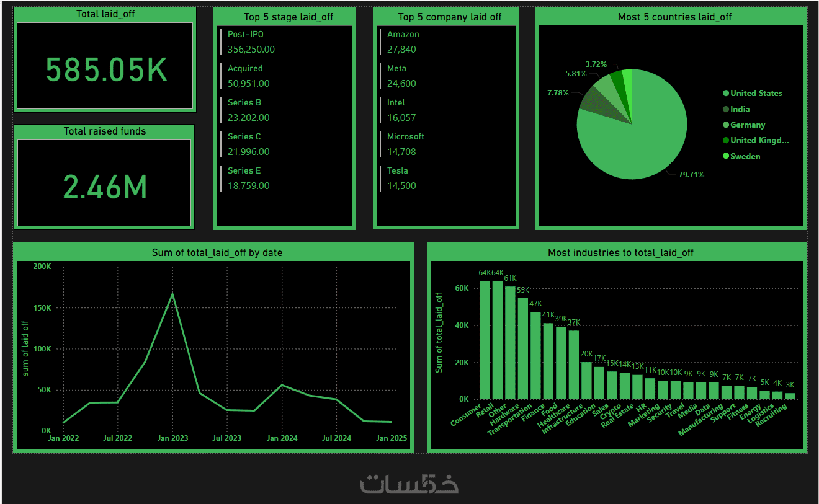This screenshot has height=504, width=819.
Task: Select the Series B stage label
Action: [244, 103]
